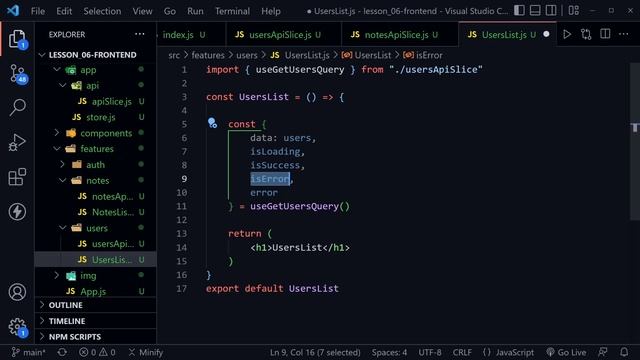Open the Extensions view icon
Viewport: 640px width, 360px height.
pyautogui.click(x=17, y=177)
